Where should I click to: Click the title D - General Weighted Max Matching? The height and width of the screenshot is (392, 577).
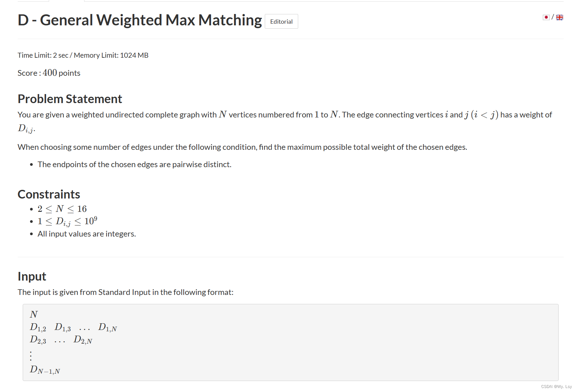(140, 20)
